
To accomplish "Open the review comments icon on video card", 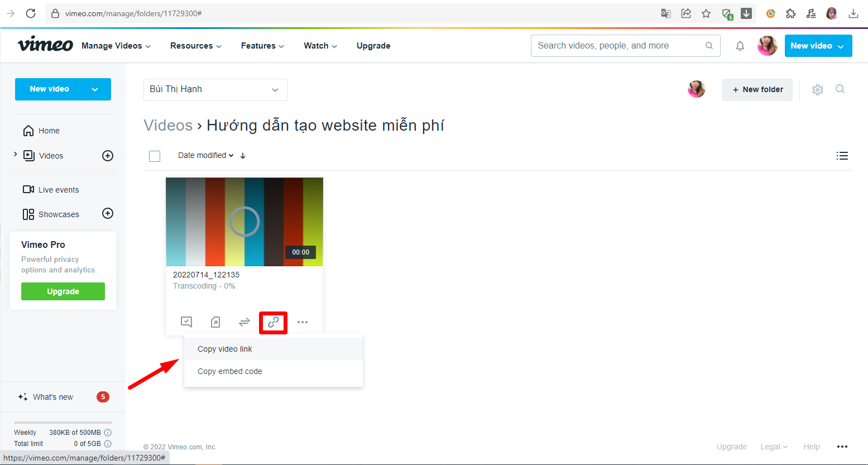I will pos(186,322).
